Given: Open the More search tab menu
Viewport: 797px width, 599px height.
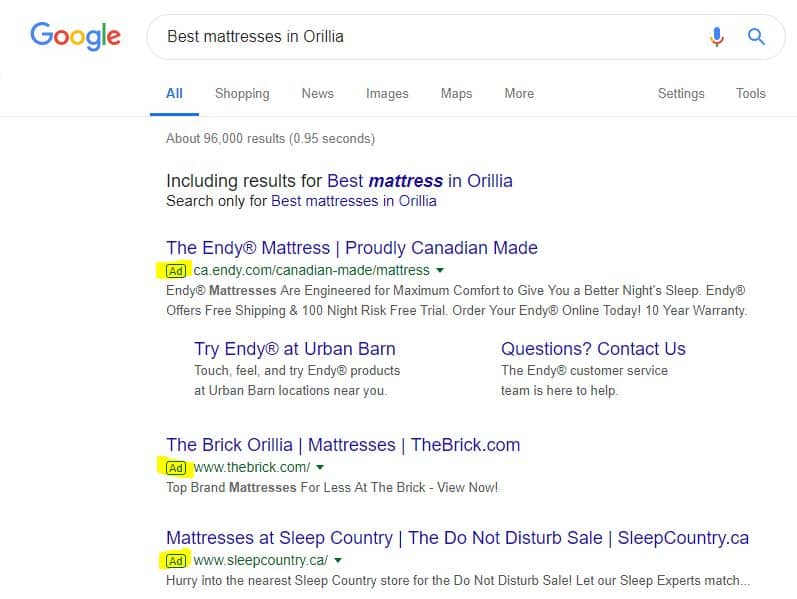Looking at the screenshot, I should coord(518,93).
